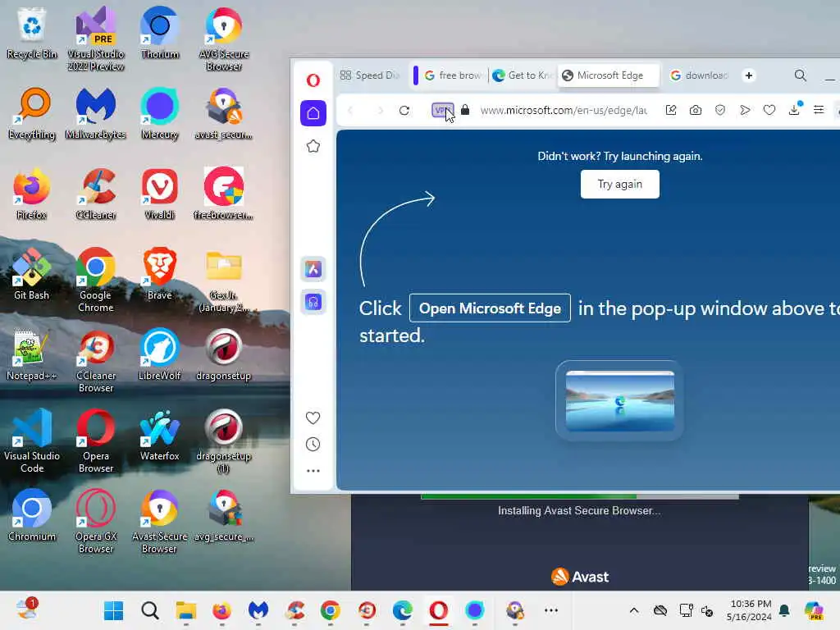This screenshot has height=630, width=840.
Task: Open Microsoft Edge from taskbar
Action: (x=402, y=610)
